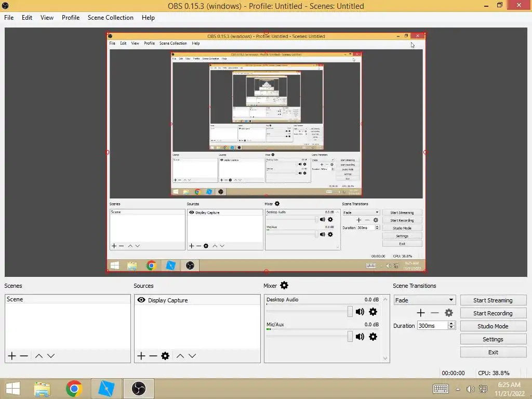Open the Mixer settings gear
This screenshot has width=532, height=399.
(284, 285)
